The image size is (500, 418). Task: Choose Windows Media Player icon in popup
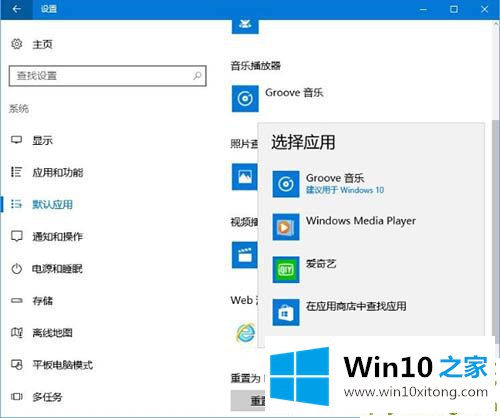[x=286, y=227]
